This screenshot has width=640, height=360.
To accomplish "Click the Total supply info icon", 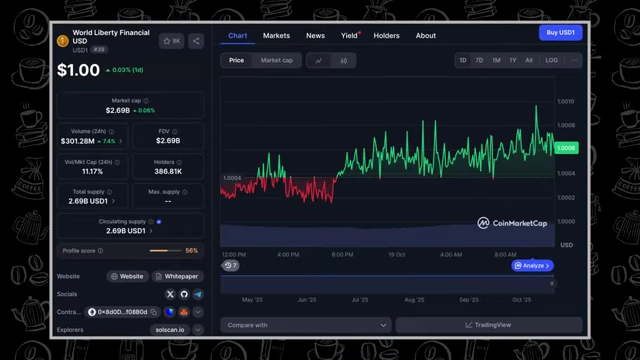I will (109, 192).
